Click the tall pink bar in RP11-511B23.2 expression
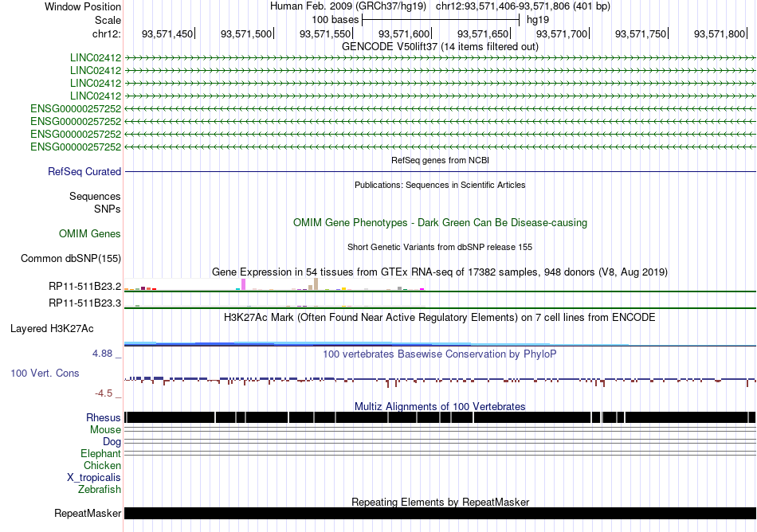The width and height of the screenshot is (757, 532). point(244,284)
